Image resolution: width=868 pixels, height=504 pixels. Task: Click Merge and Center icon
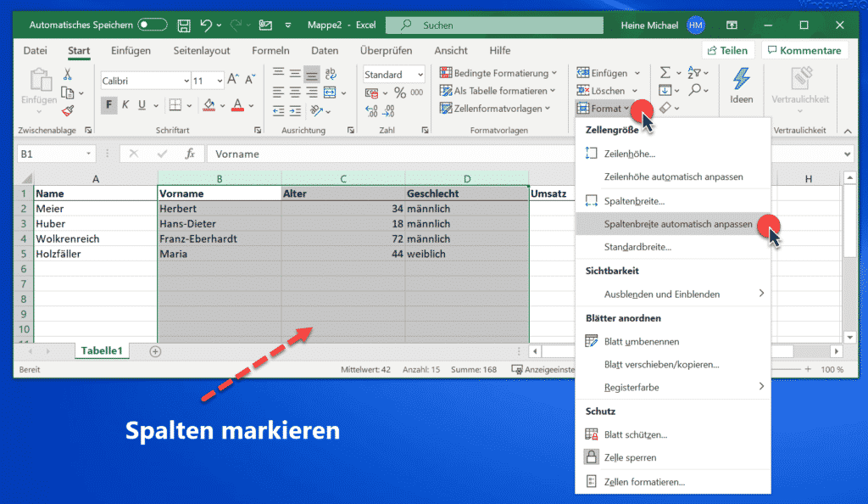[x=330, y=92]
